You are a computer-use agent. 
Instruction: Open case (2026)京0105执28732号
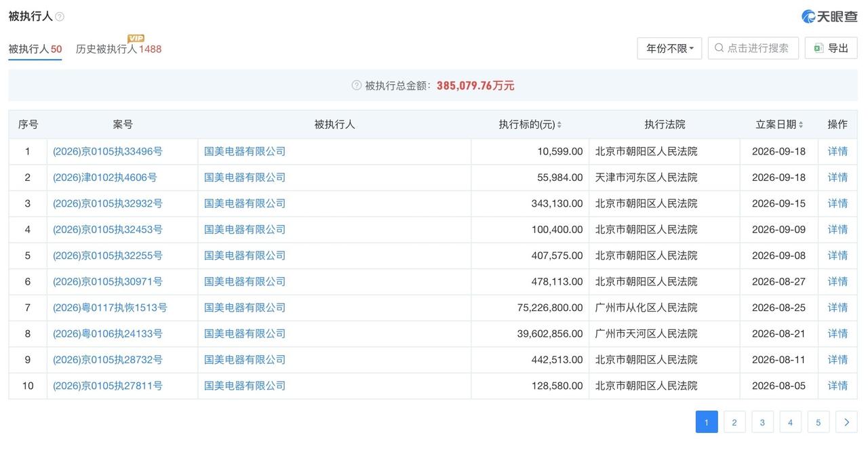(108, 360)
